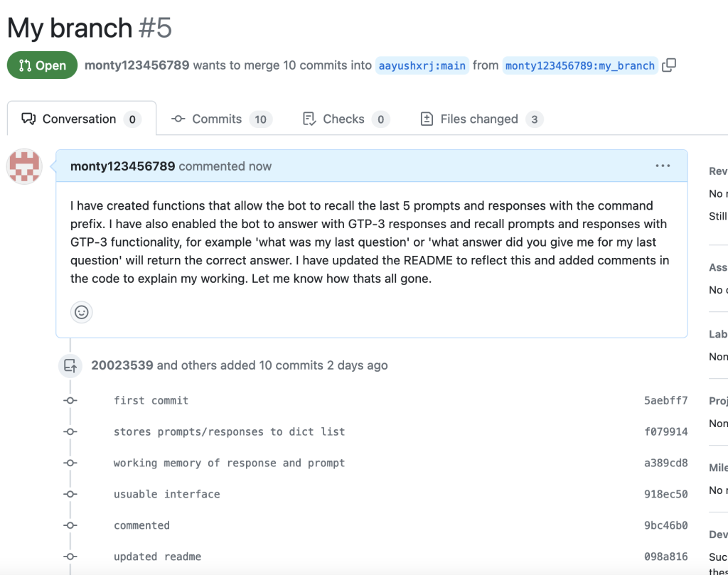The width and height of the screenshot is (728, 575).
Task: Click the commit node icon beside 'usuable interface'
Action: (70, 494)
